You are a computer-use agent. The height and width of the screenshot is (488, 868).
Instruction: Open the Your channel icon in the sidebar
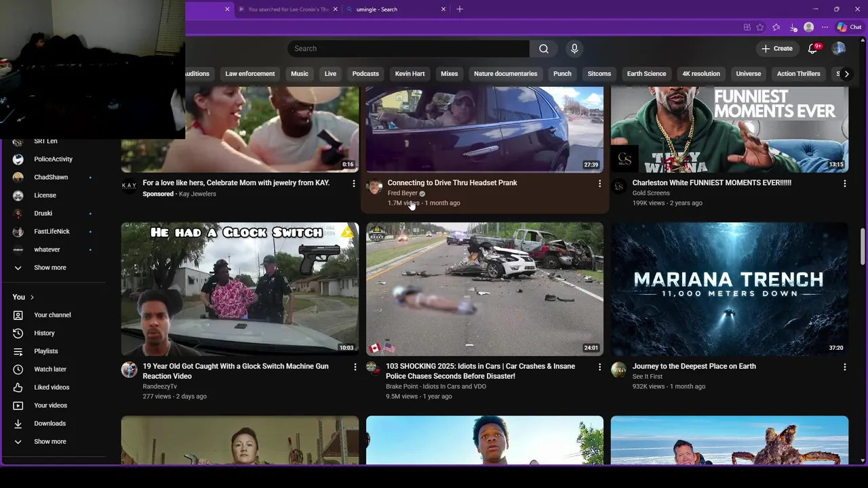pyautogui.click(x=18, y=315)
